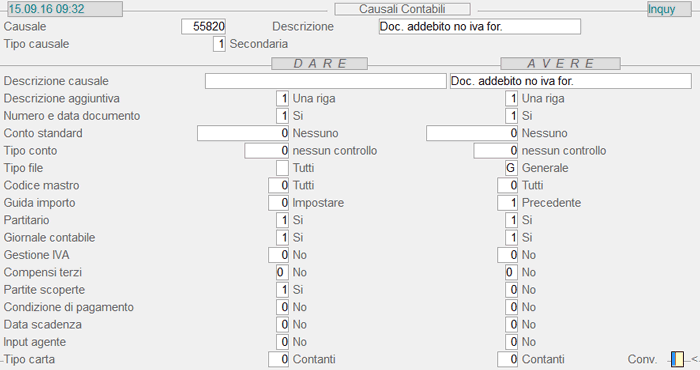Click AVERE Descrizione aggiuntiva field
The image size is (700, 370).
tap(512, 98)
